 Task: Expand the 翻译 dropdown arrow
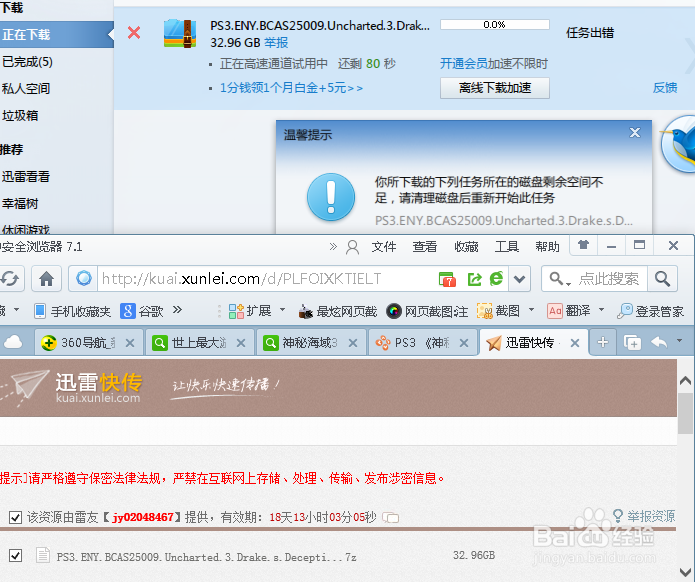point(601,310)
